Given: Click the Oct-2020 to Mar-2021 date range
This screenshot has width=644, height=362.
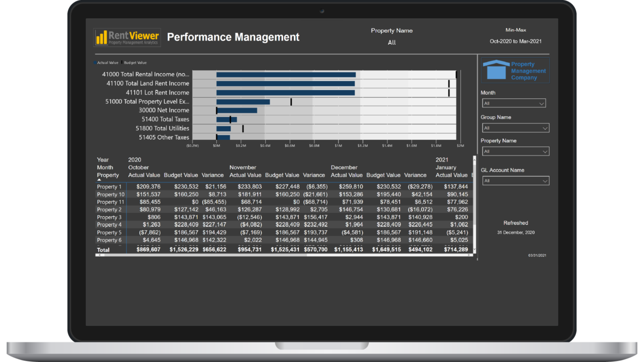Looking at the screenshot, I should (516, 41).
